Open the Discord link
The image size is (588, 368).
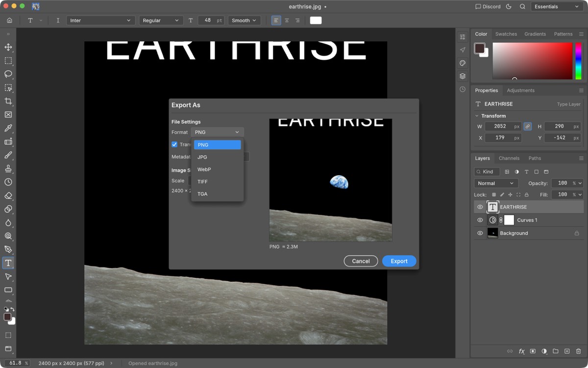(x=488, y=7)
